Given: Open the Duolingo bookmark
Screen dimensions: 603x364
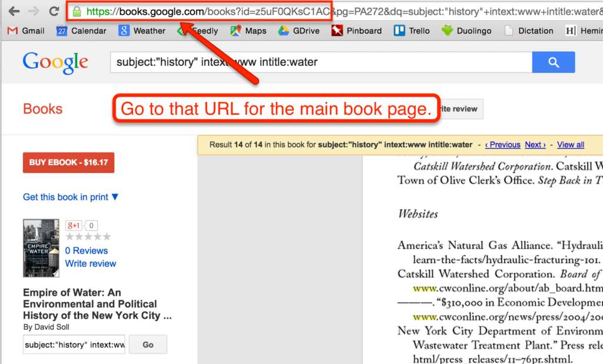Looking at the screenshot, I should pos(466,31).
